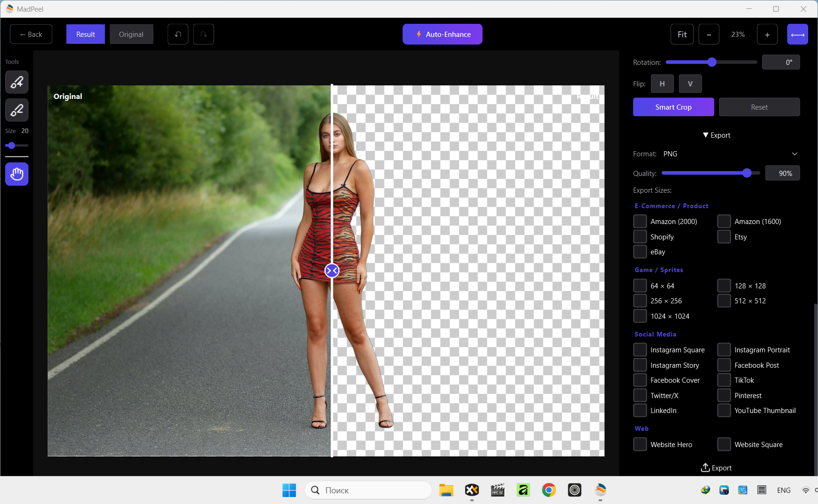Check the Instagram Square export option

[x=640, y=350]
